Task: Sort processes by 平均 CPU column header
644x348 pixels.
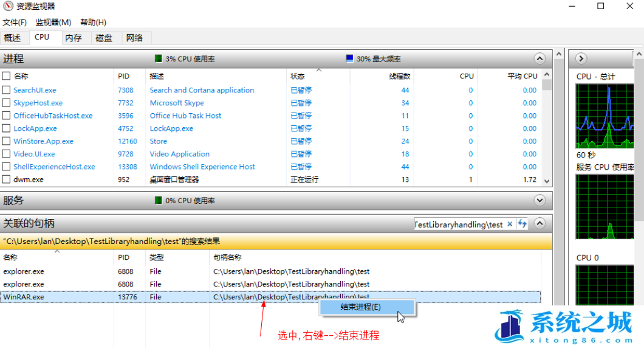Action: [x=522, y=76]
